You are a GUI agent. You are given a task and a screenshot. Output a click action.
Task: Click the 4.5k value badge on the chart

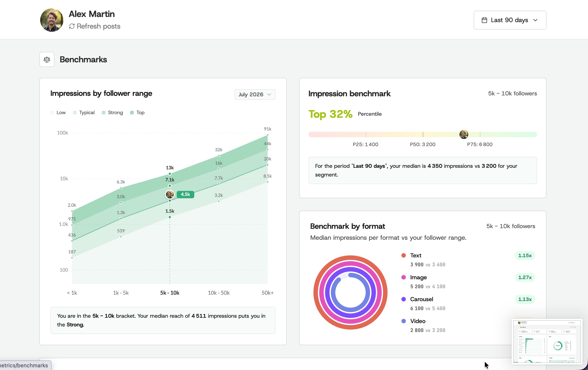click(x=185, y=194)
